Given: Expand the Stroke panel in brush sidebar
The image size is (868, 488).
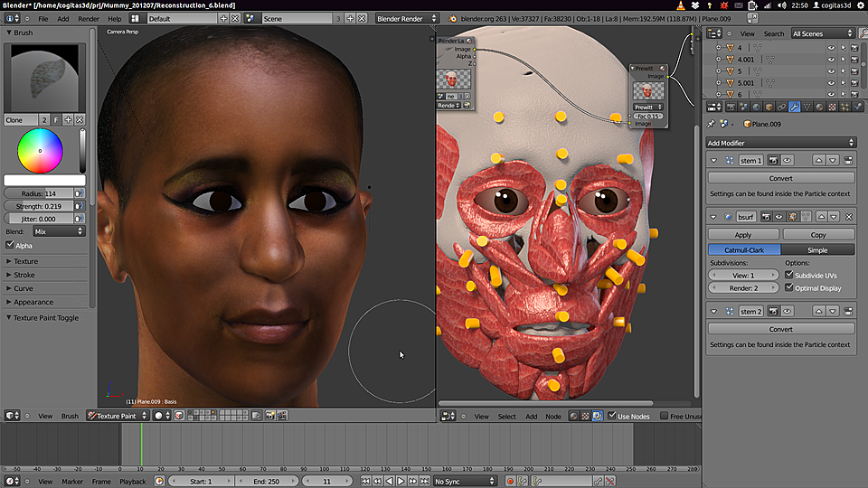Looking at the screenshot, I should [x=25, y=275].
